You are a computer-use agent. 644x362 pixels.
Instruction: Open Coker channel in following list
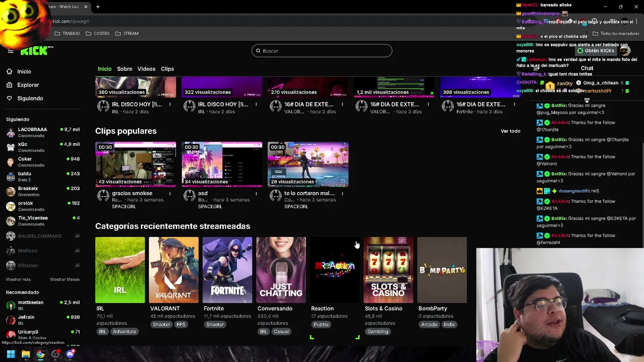(43, 162)
